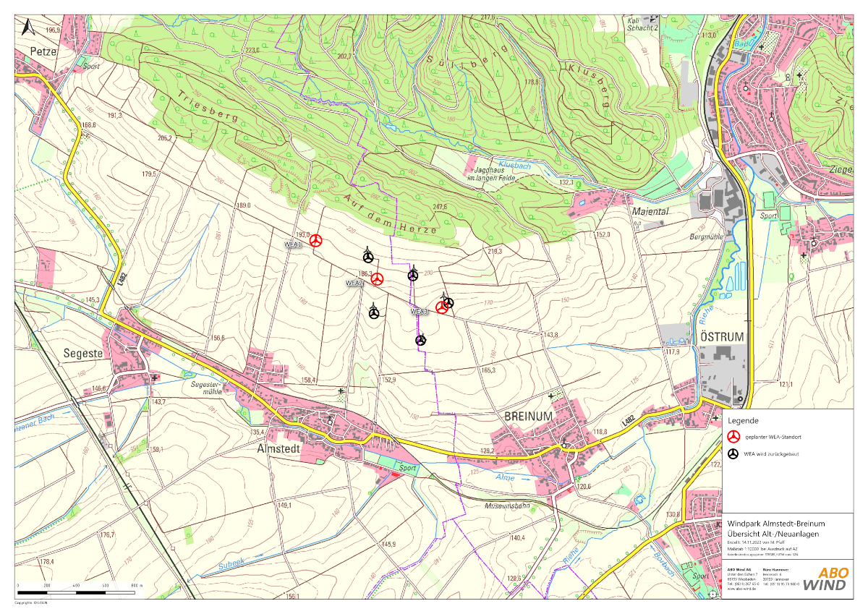868x614 pixels.
Task: Click the WEA1 label
Action: tap(292, 245)
